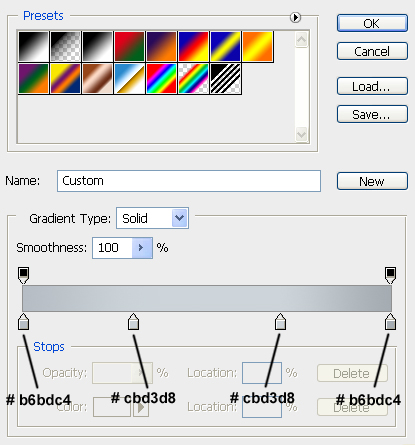
Task: Select the transparent stripes gradient preset
Action: point(225,79)
